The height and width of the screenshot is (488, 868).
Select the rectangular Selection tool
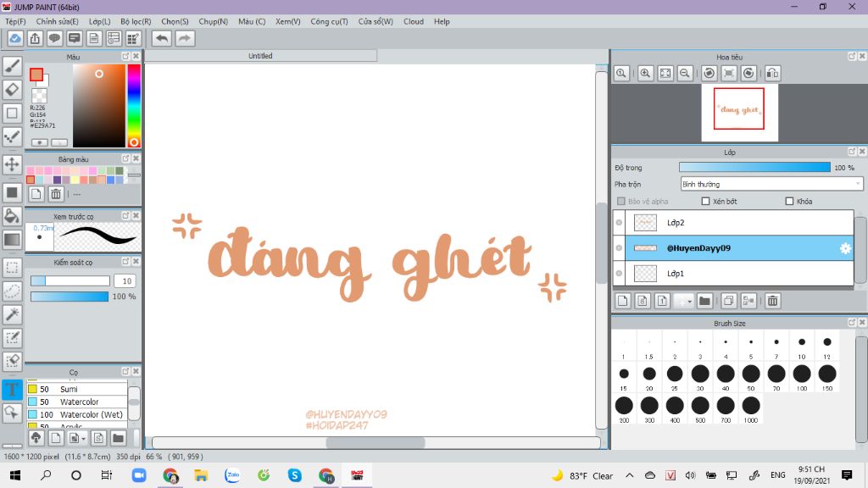(12, 268)
